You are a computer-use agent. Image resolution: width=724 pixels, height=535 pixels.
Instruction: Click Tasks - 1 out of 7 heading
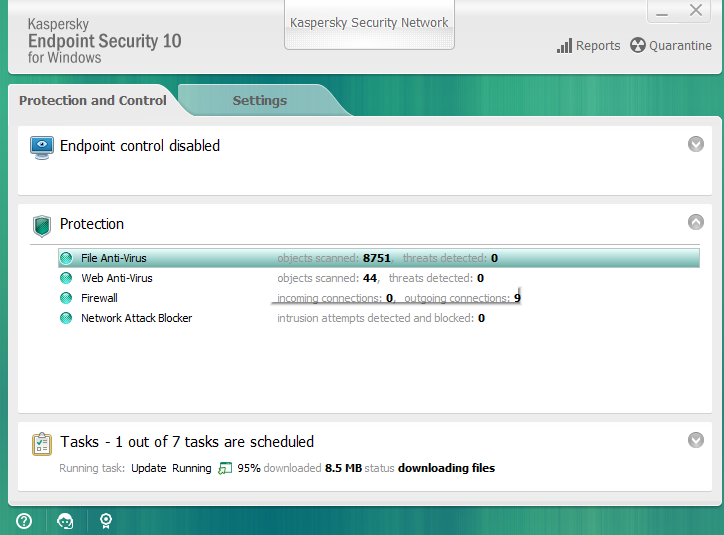[x=187, y=442]
